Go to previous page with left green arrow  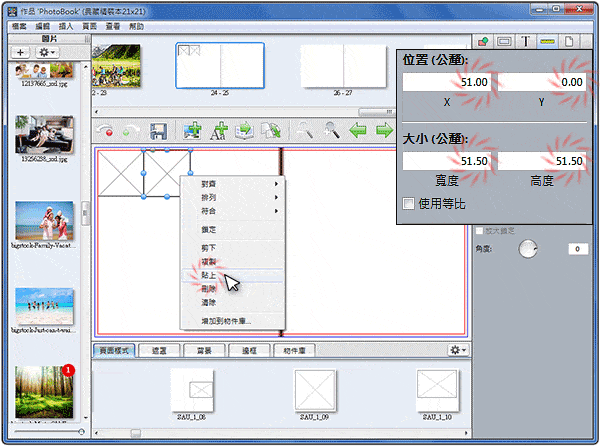click(357, 131)
